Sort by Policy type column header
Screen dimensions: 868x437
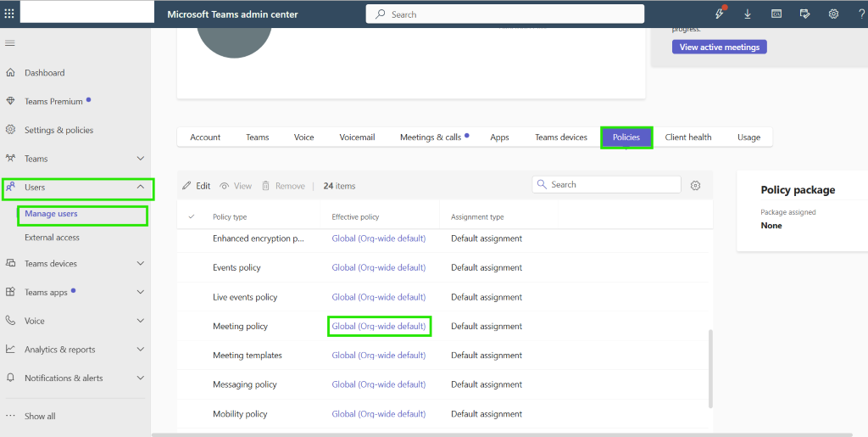click(230, 216)
